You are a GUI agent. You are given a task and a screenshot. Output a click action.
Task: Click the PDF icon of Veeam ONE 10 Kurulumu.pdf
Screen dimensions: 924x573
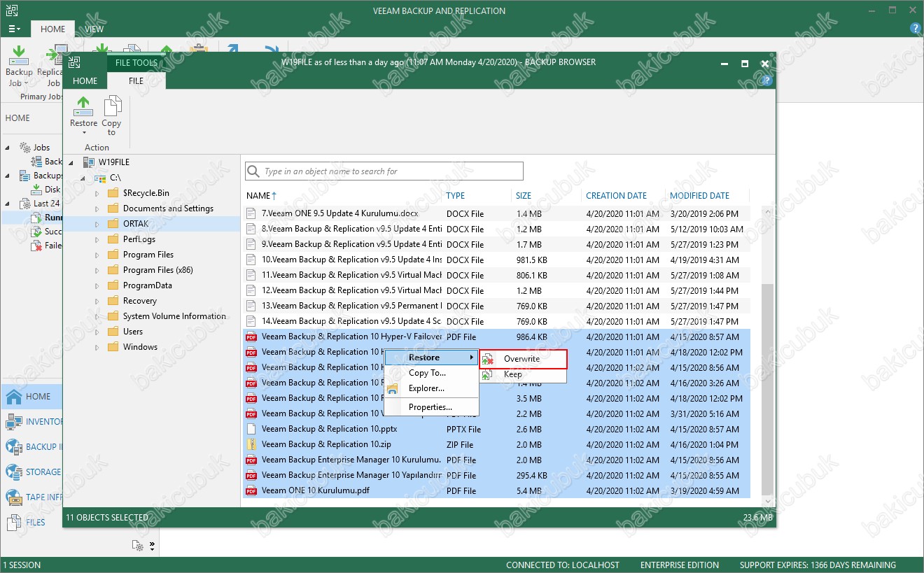pos(252,491)
